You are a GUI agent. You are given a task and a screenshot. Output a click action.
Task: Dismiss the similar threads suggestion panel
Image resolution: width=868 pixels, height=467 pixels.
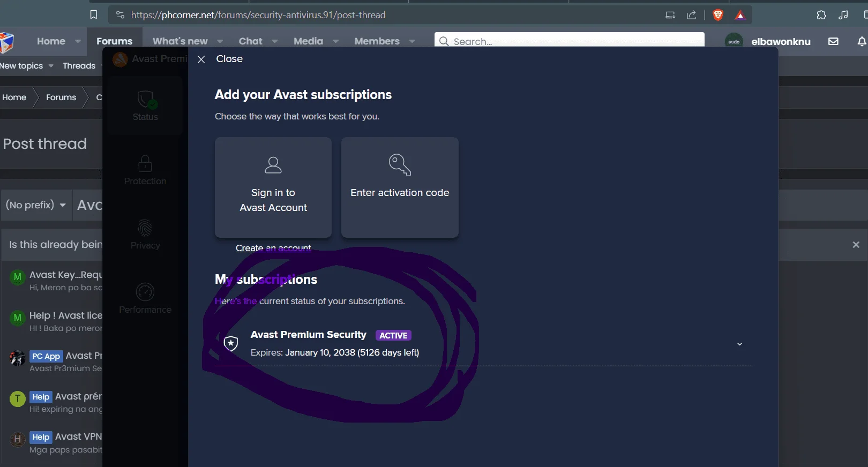click(856, 245)
